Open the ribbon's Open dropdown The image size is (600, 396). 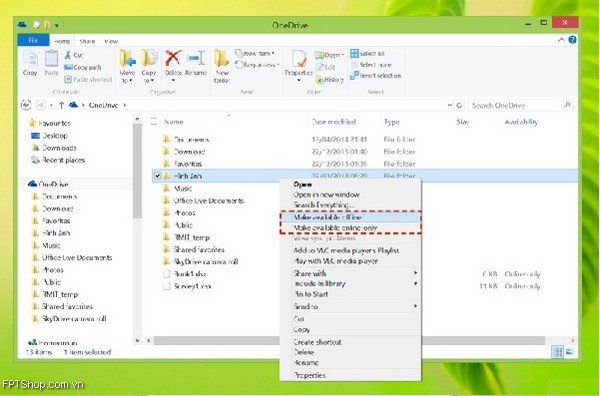click(329, 55)
